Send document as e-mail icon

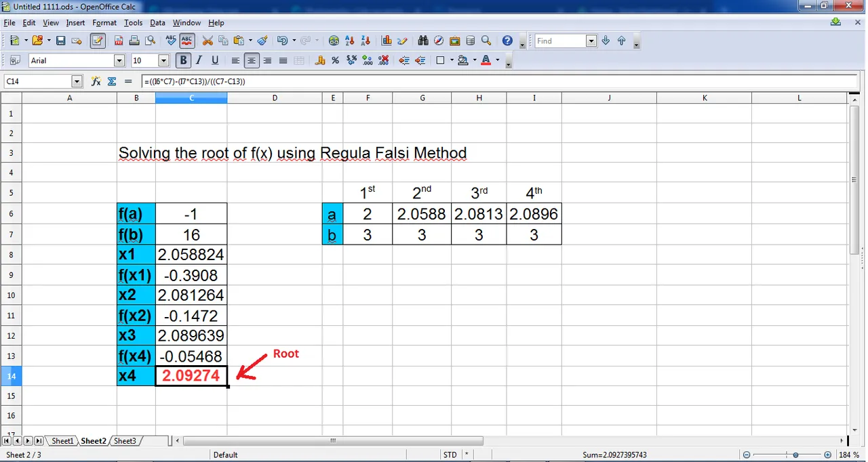77,41
